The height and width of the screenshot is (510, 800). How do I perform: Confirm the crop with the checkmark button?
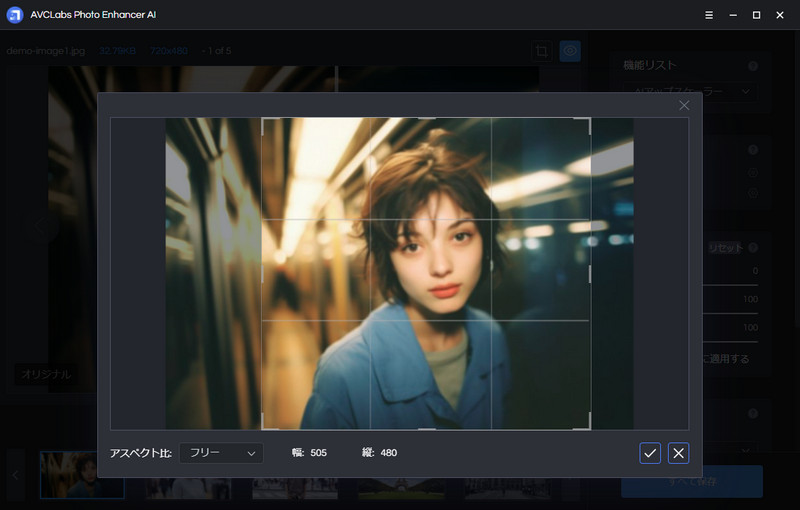pos(650,453)
